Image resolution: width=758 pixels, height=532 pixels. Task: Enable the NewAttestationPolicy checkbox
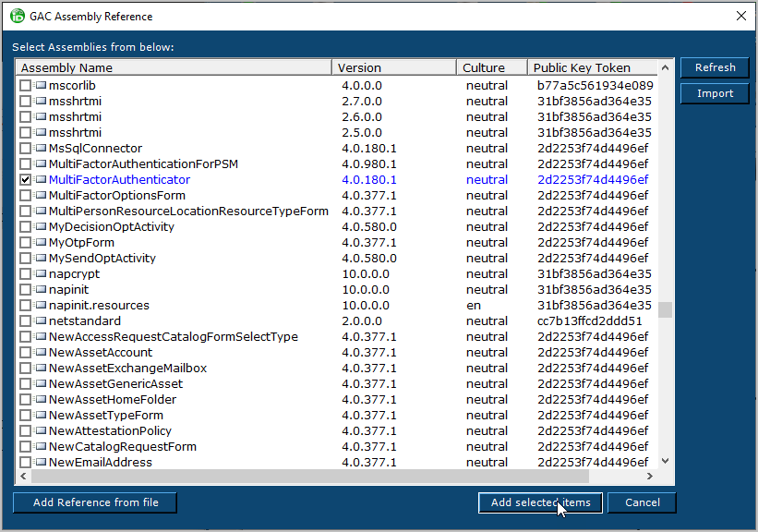26,431
